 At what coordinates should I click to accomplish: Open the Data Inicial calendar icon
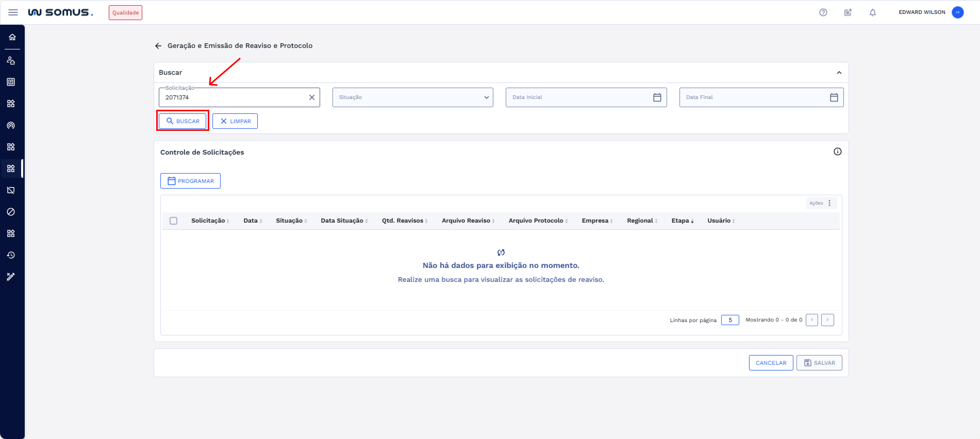[657, 98]
